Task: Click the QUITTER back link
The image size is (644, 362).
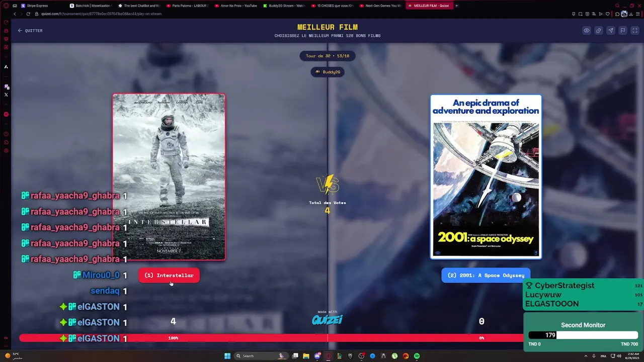Action: click(x=30, y=31)
